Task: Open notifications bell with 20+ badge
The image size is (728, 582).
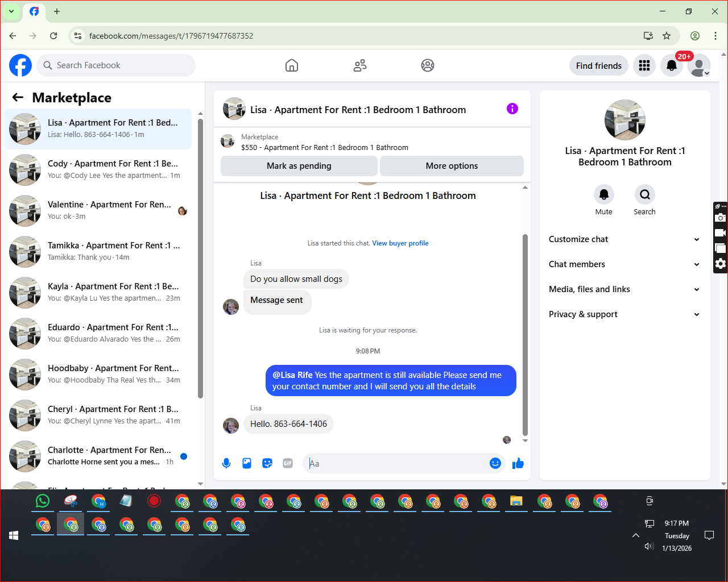Action: coord(672,65)
